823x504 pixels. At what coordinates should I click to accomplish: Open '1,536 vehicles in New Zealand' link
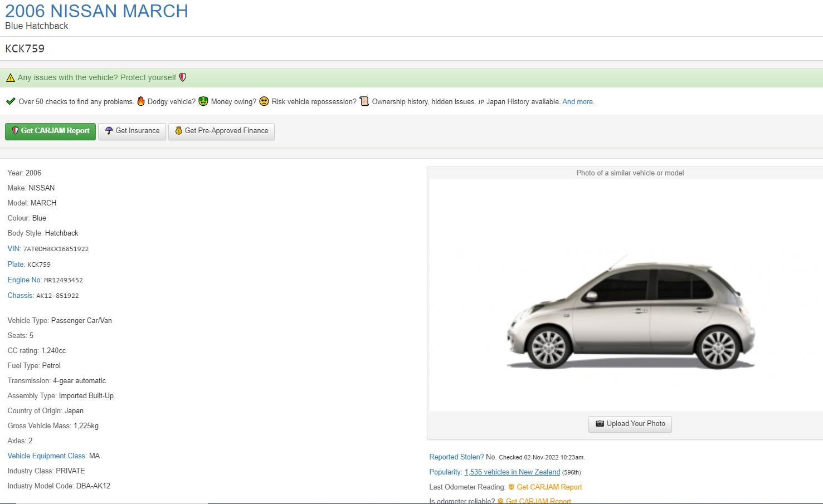pyautogui.click(x=512, y=472)
